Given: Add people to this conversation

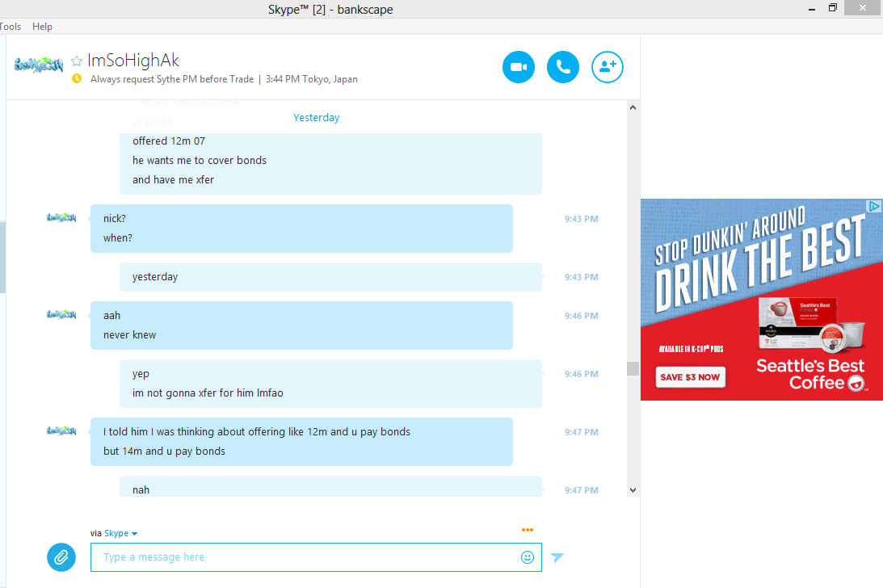Looking at the screenshot, I should 607,67.
